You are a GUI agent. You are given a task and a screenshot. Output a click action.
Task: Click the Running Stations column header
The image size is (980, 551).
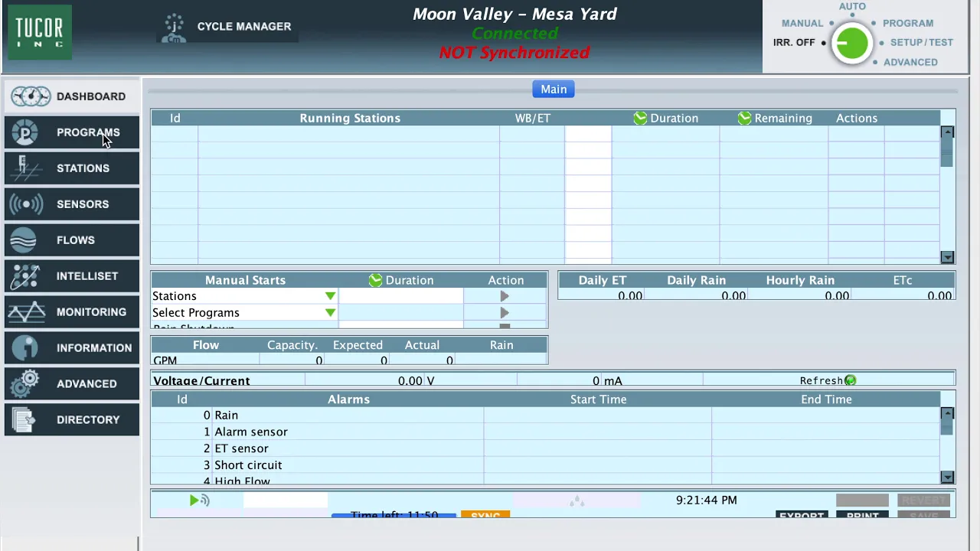[x=350, y=118]
